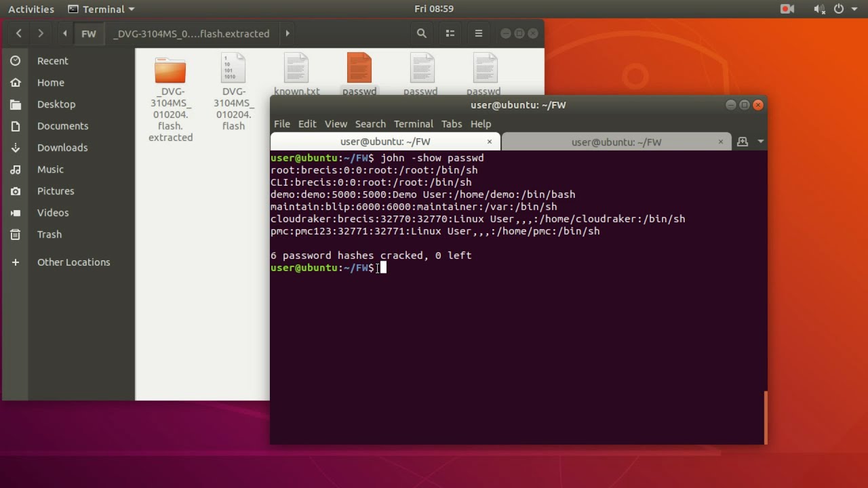Viewport: 868px width, 488px height.
Task: Click the terminal scrollbar
Action: 766,416
